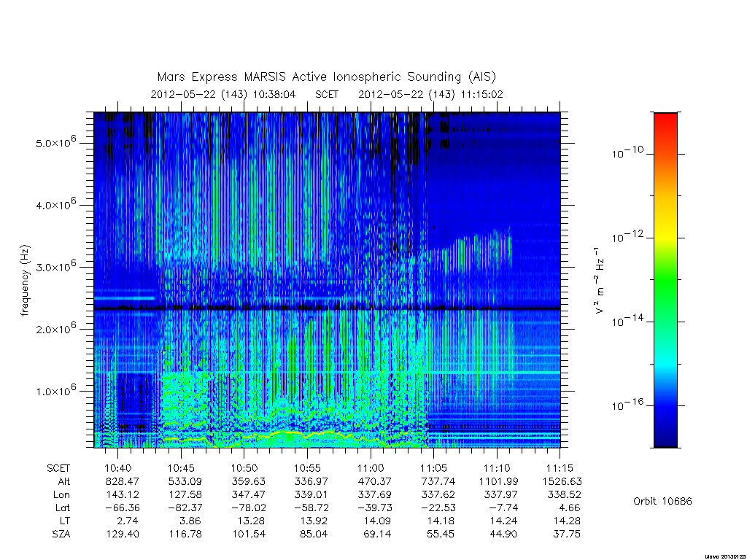The height and width of the screenshot is (560, 747).
Task: Click SZA value '37.75'
Action: pyautogui.click(x=567, y=534)
